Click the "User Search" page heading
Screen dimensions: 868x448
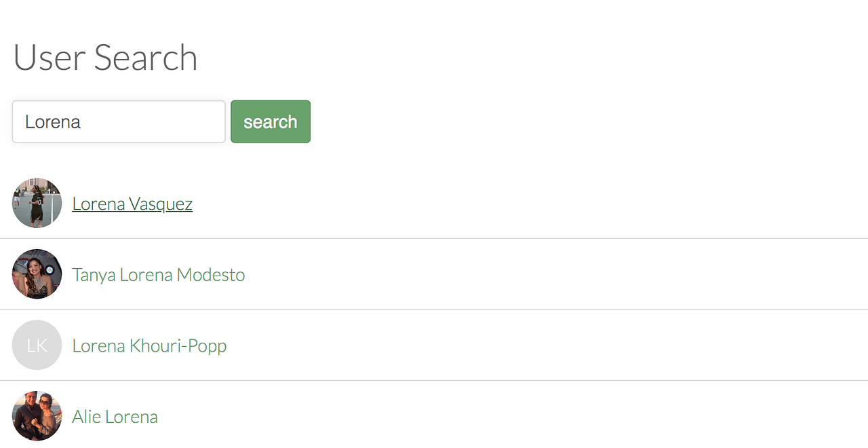click(105, 58)
